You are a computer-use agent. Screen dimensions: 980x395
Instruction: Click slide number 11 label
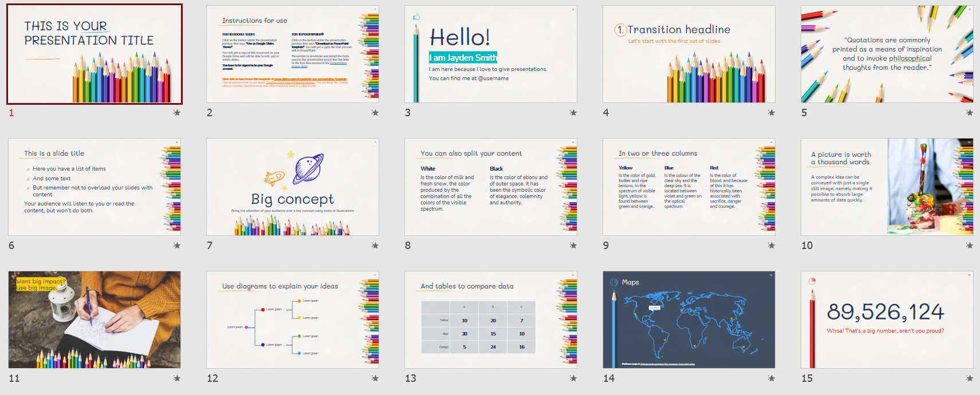(14, 378)
